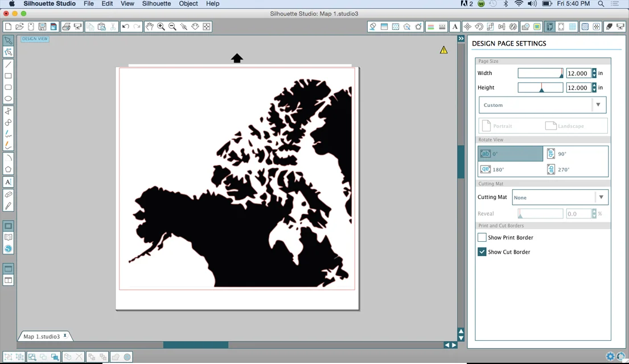Image resolution: width=629 pixels, height=364 pixels.
Task: Click the yellow warning triangle icon
Action: (443, 50)
